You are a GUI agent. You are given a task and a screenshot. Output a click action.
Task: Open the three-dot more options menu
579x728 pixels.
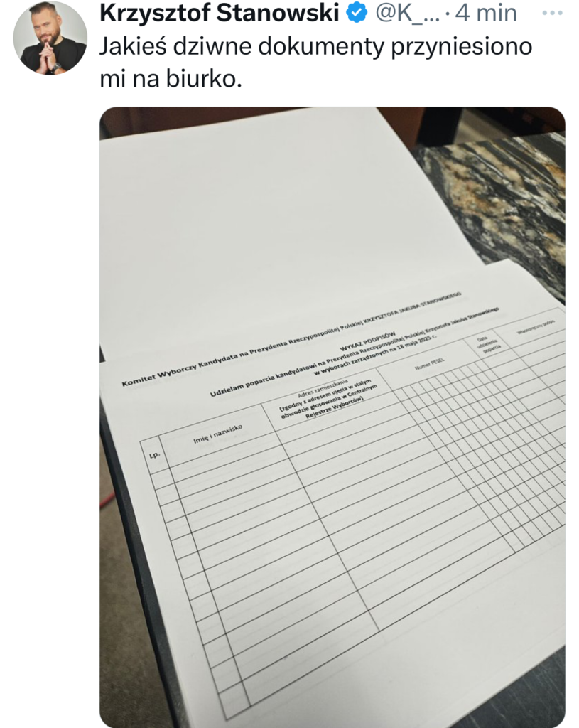click(552, 13)
